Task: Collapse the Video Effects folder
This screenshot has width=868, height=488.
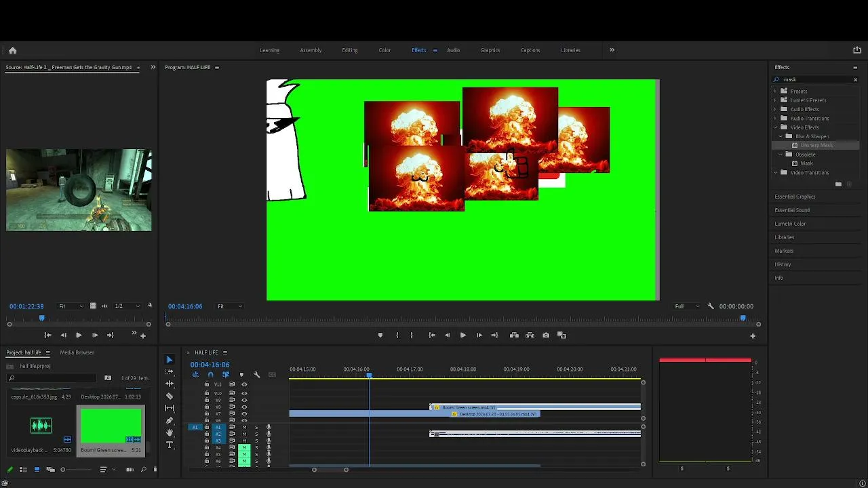Action: point(775,127)
